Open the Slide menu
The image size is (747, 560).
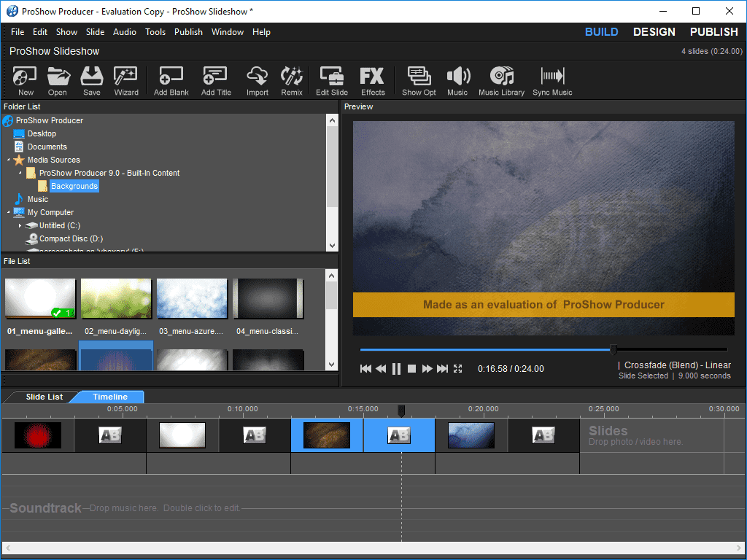pos(96,32)
